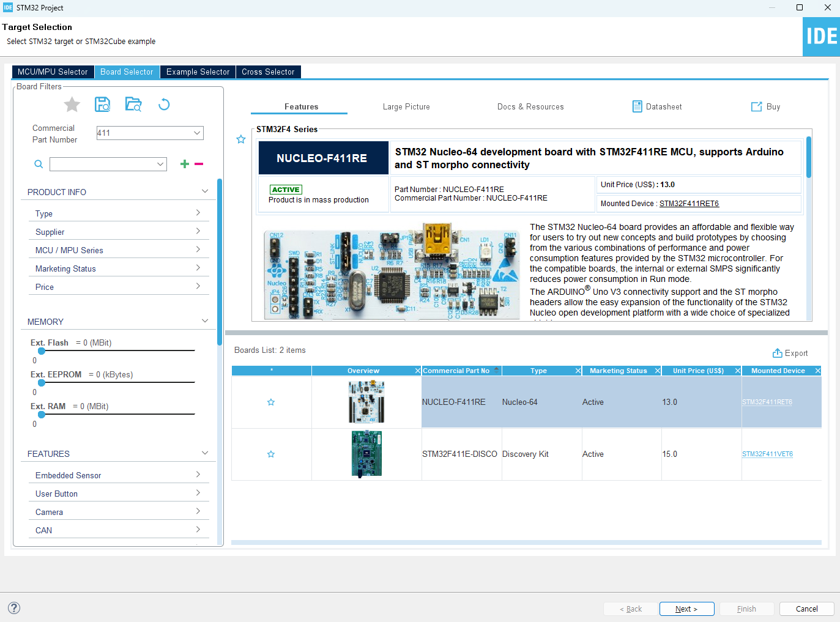Switch to Cross Selector tab
This screenshot has width=840, height=622.
point(268,72)
